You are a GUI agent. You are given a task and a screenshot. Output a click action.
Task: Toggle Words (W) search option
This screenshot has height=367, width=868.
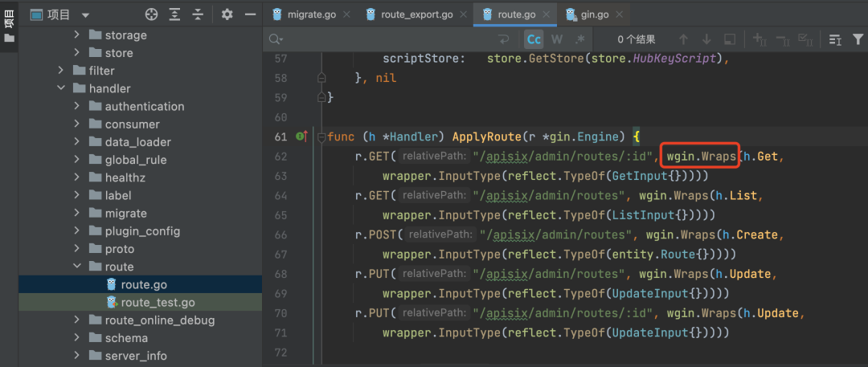pyautogui.click(x=557, y=39)
